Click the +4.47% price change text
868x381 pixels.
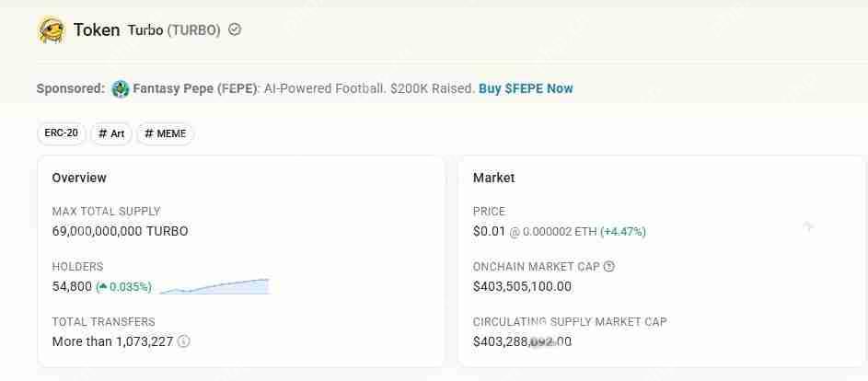click(623, 232)
